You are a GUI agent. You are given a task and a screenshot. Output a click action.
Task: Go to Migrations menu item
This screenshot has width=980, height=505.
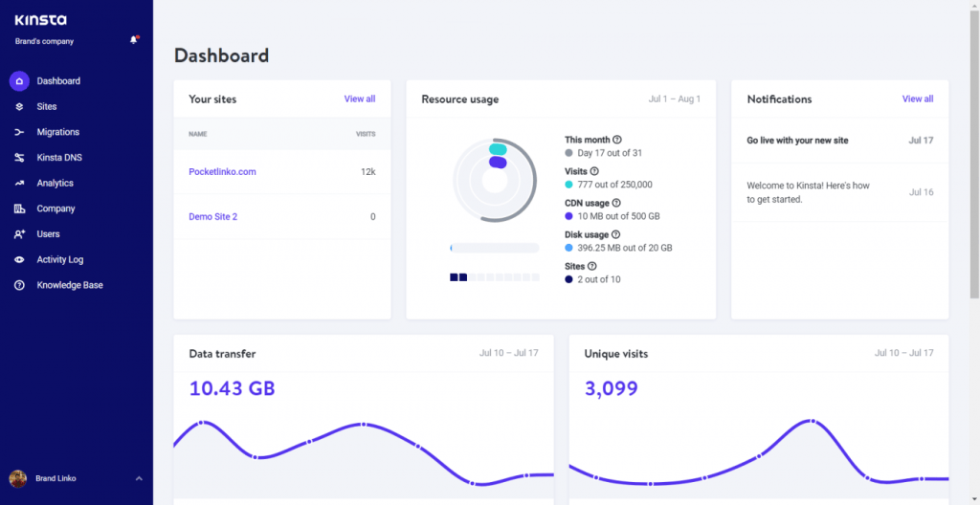pyautogui.click(x=58, y=132)
